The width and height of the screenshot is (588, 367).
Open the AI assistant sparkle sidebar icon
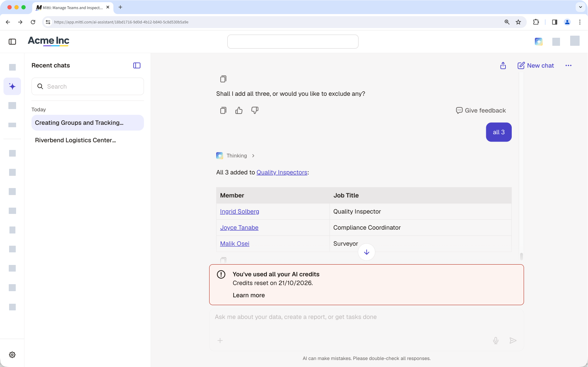[12, 86]
